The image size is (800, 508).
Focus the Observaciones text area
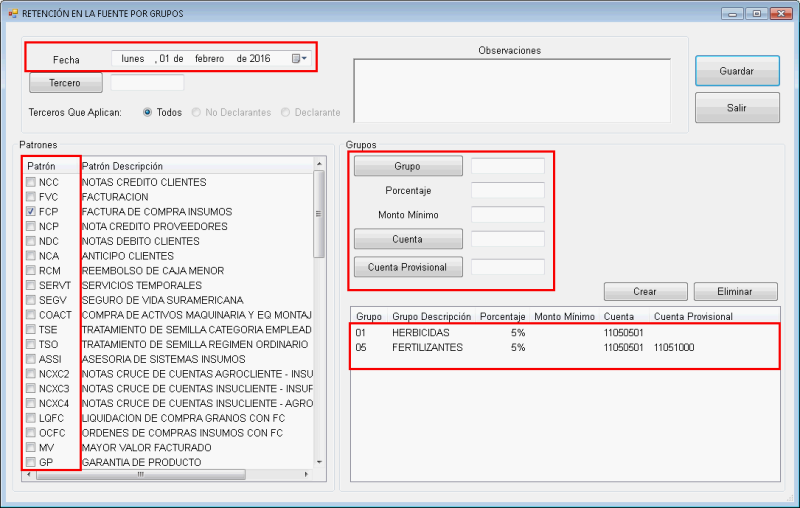coord(511,90)
